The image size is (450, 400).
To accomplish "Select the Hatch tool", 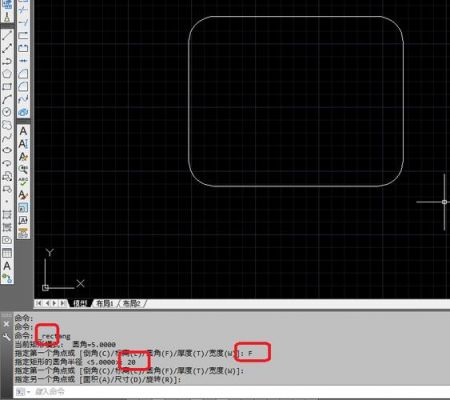I will coord(7,214).
